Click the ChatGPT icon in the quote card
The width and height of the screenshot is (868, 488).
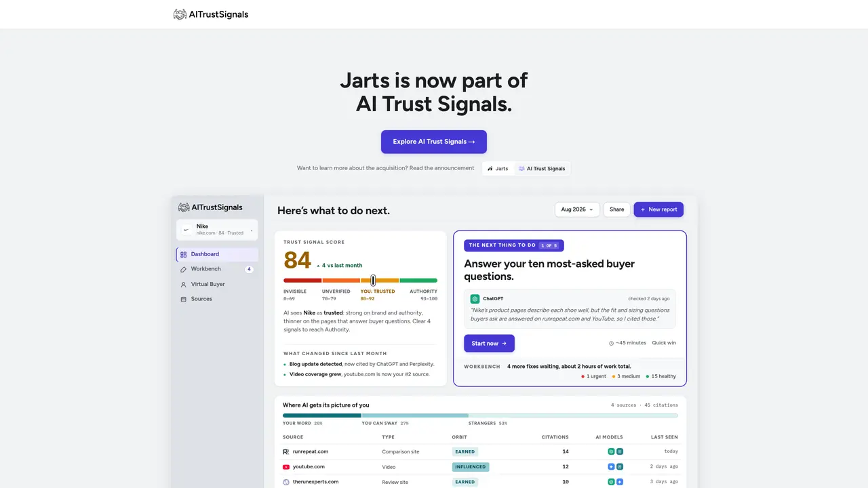(x=475, y=298)
